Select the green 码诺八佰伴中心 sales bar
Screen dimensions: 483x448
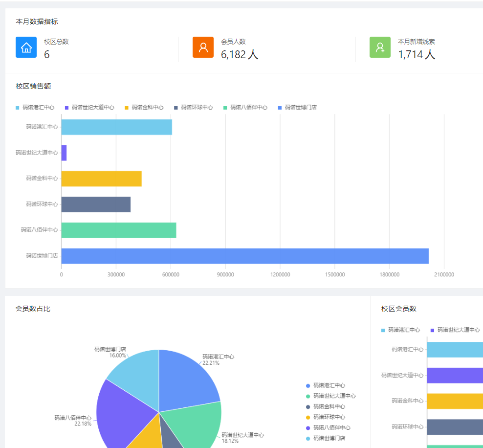tap(119, 230)
